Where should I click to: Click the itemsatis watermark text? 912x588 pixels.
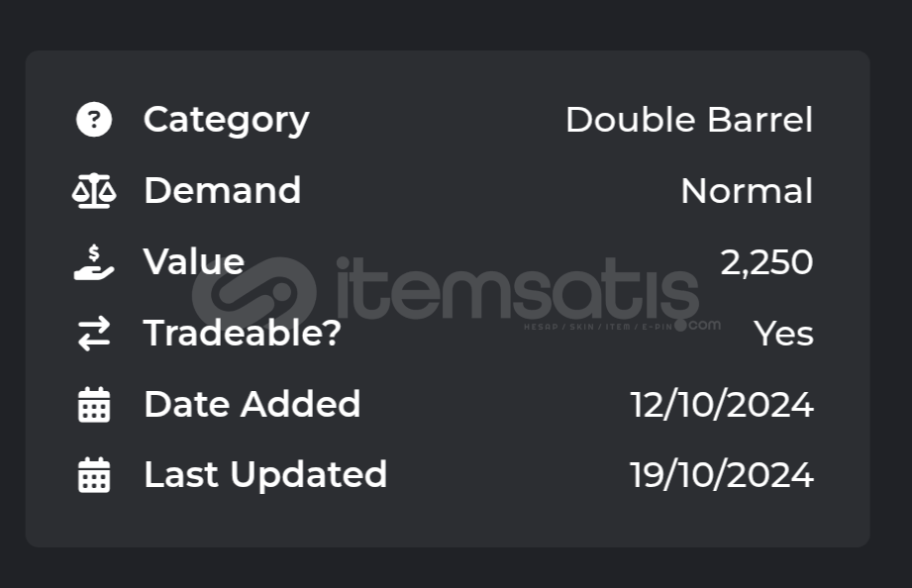[518, 289]
